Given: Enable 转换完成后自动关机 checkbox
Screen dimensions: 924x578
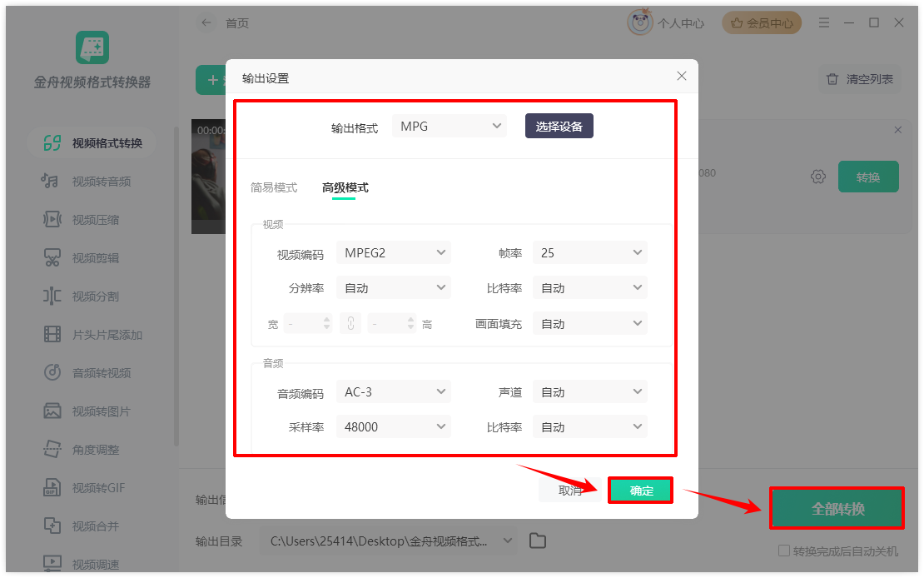Looking at the screenshot, I should 784,551.
